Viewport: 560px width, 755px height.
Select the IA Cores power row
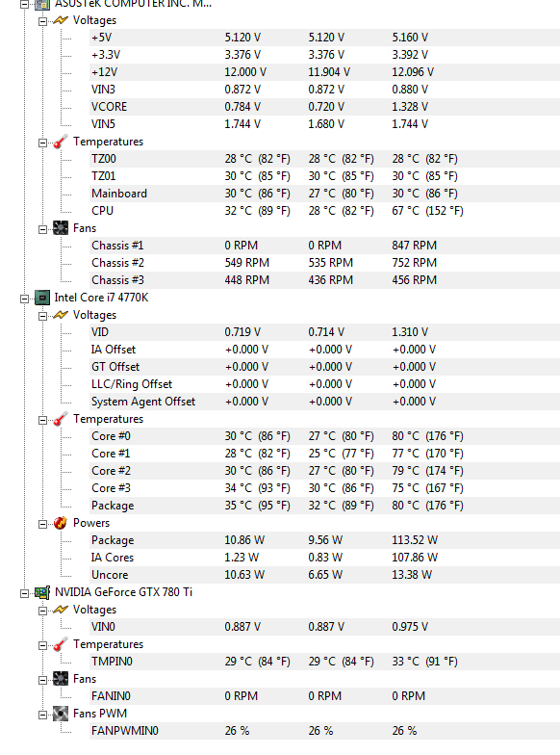point(325,558)
